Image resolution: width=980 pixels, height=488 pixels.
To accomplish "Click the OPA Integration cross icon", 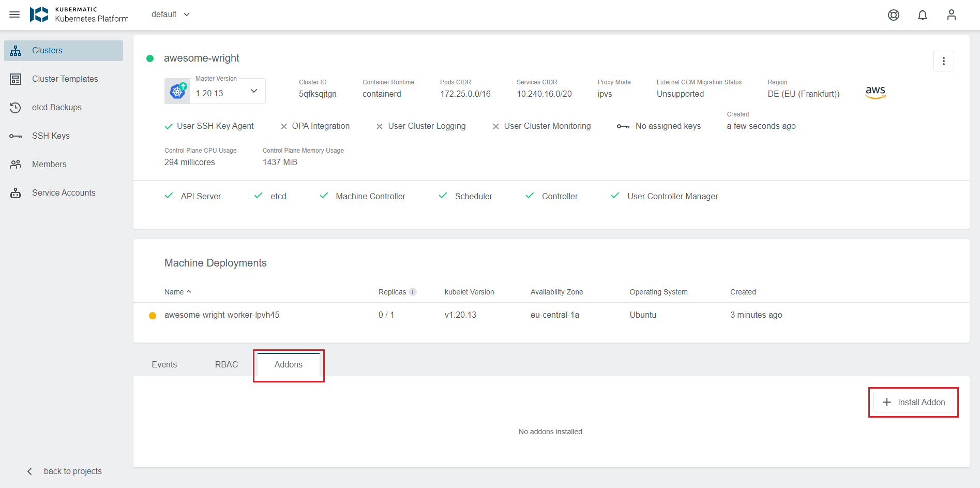I will 284,126.
